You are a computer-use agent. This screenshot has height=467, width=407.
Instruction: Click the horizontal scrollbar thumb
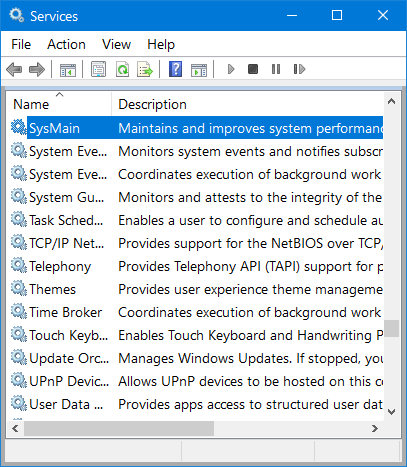[119, 428]
